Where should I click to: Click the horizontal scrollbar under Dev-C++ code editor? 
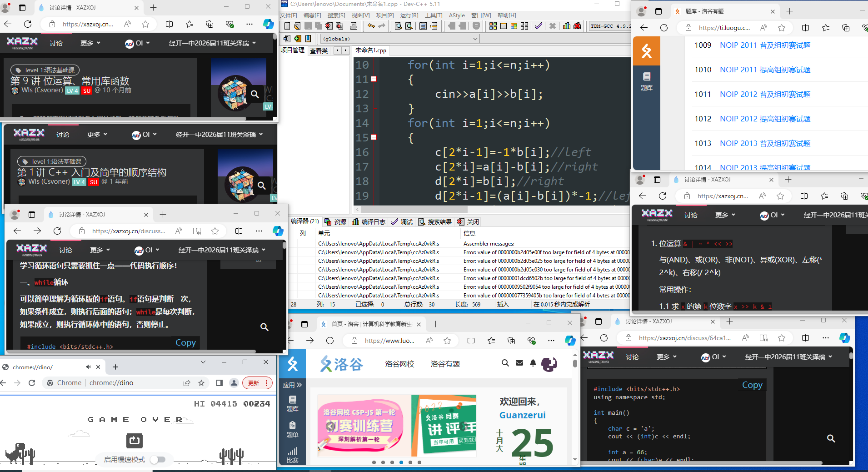point(414,210)
